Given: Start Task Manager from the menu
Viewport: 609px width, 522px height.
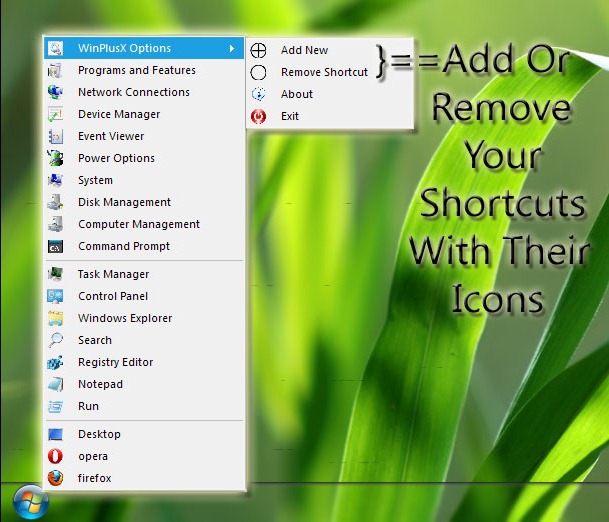Looking at the screenshot, I should (113, 274).
